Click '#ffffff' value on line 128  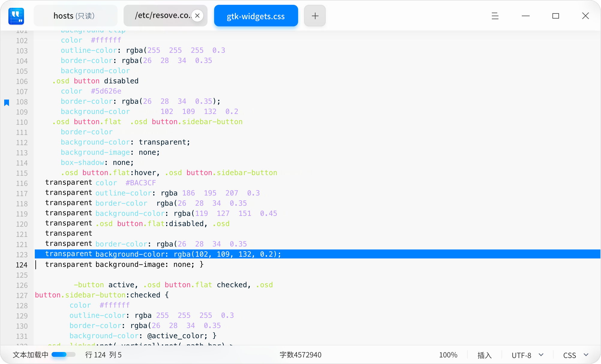tap(115, 305)
